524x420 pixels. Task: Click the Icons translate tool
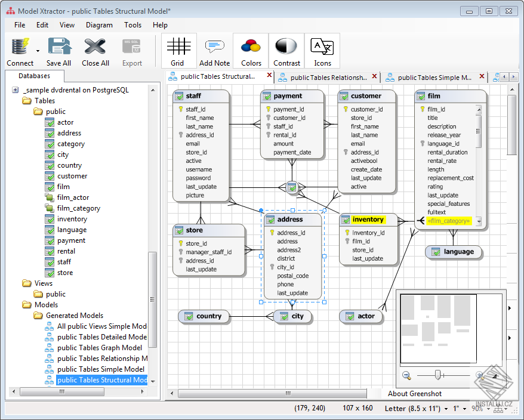pos(322,51)
